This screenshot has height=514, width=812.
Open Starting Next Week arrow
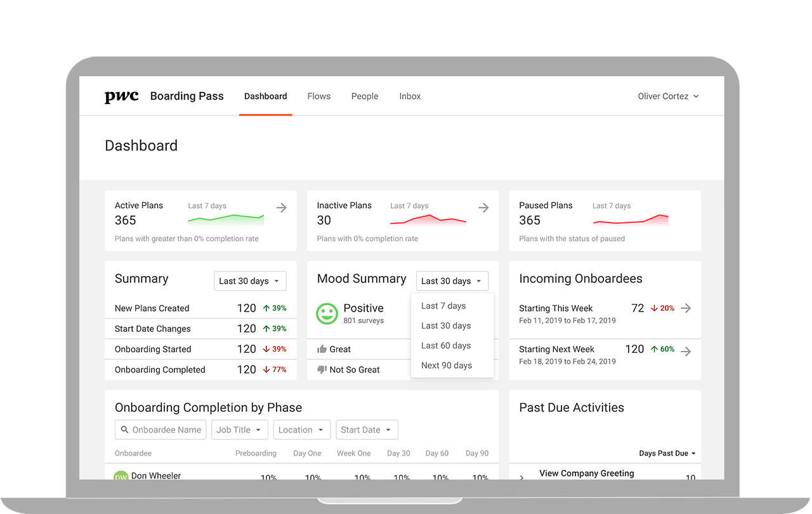click(686, 352)
